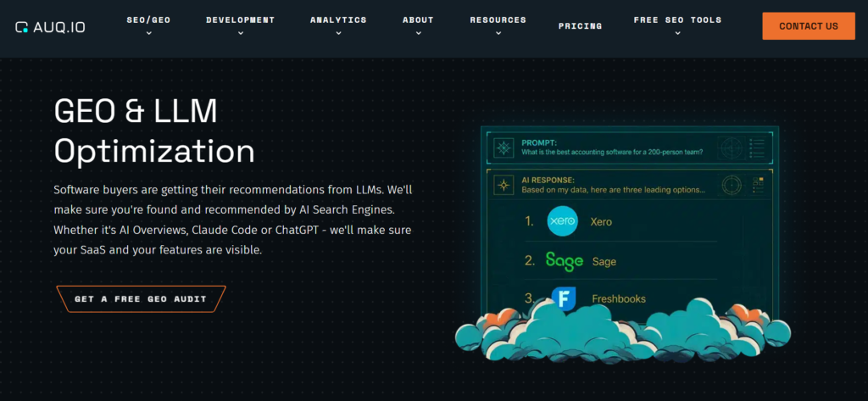Expand the chevron under About
Image resolution: width=868 pixels, height=401 pixels.
pyautogui.click(x=418, y=33)
